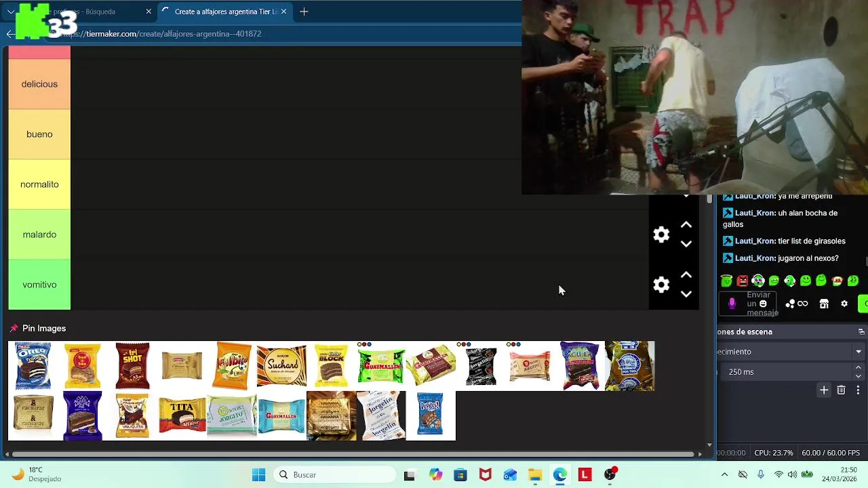Open chat settings gear
Image resolution: width=868 pixels, height=488 pixels.
coord(844,304)
